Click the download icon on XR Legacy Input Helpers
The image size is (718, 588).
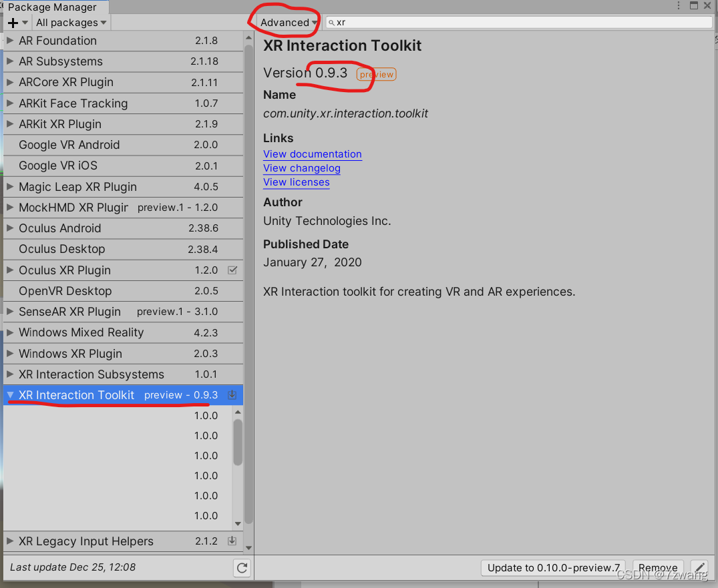[x=232, y=541]
